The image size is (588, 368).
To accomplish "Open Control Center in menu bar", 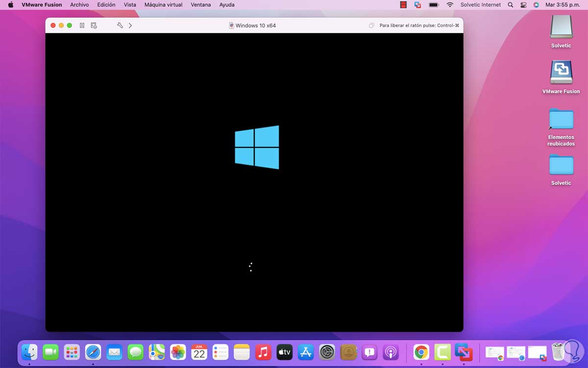I will (523, 5).
